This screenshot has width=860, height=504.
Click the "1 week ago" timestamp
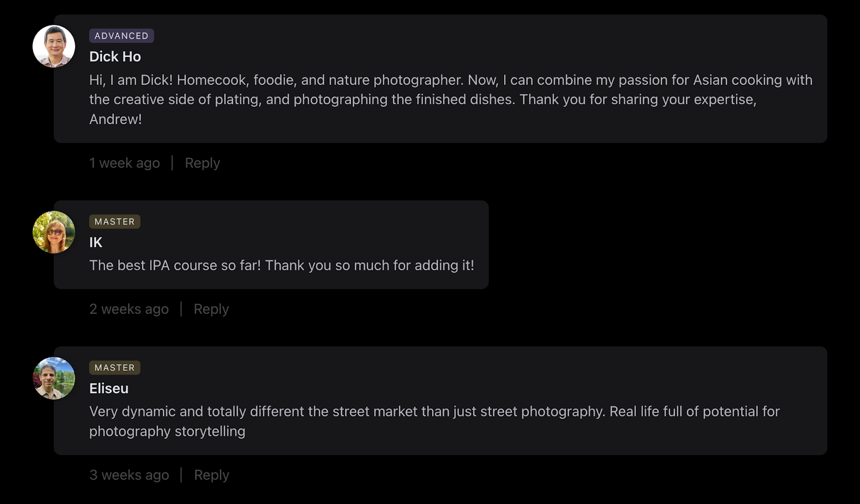pos(125,163)
